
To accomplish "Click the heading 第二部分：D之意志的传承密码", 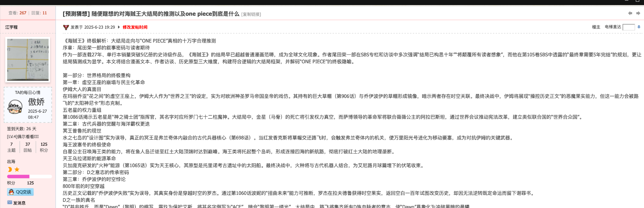I will (96, 172).
